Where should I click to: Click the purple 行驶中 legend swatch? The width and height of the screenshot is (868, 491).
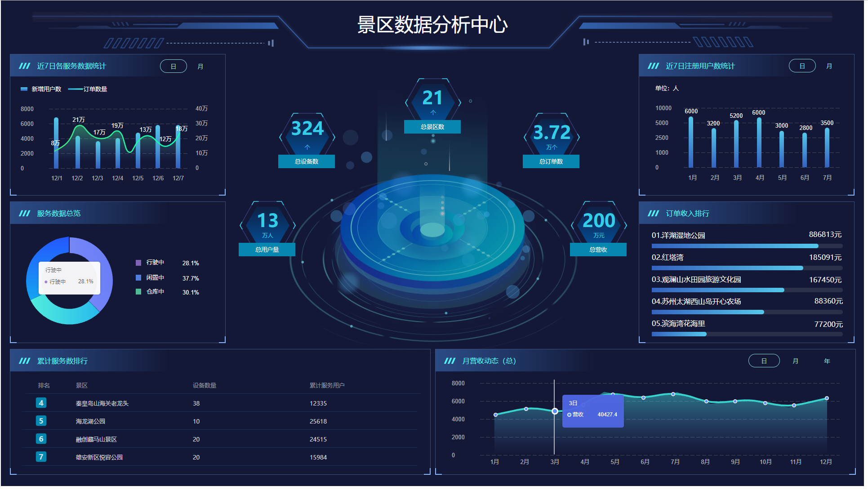(138, 263)
